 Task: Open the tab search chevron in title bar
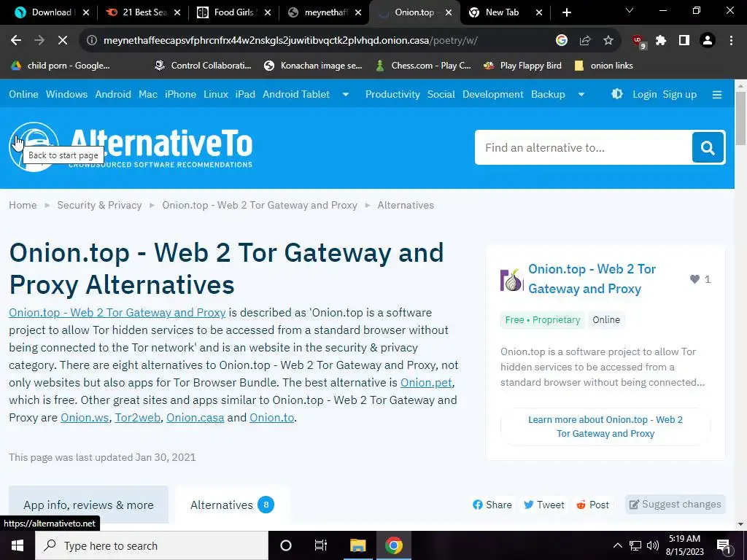[630, 10]
